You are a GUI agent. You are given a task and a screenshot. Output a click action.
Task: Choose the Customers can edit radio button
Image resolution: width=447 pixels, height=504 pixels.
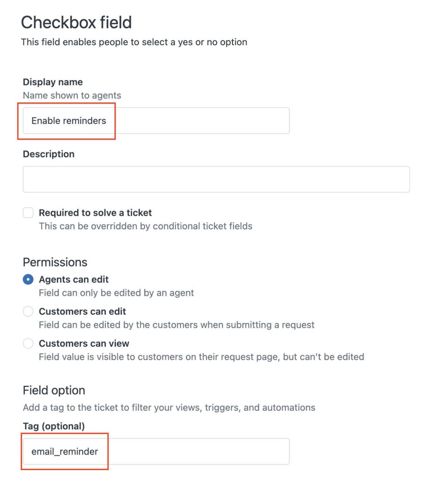(28, 311)
